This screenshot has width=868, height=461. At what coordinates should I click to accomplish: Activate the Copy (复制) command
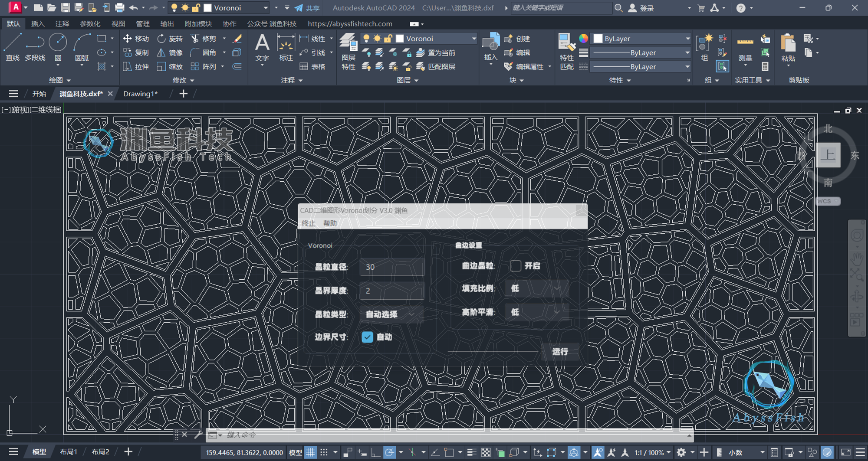(x=136, y=52)
